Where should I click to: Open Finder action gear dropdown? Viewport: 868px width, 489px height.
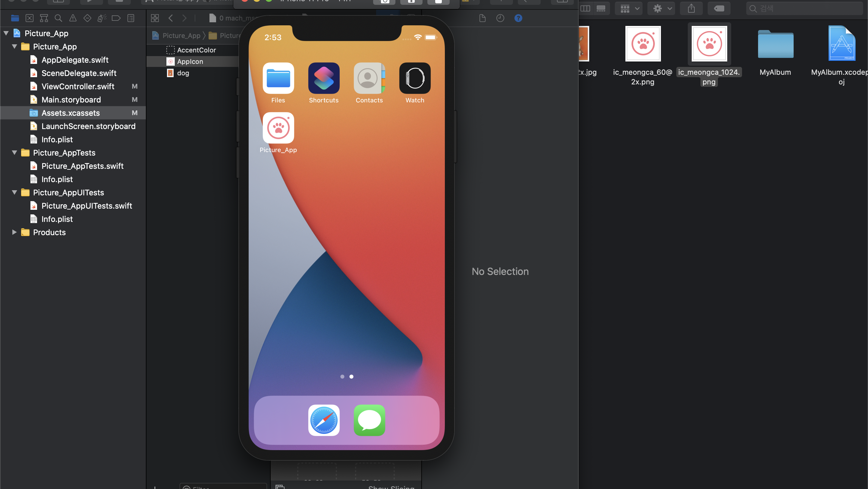tap(662, 8)
